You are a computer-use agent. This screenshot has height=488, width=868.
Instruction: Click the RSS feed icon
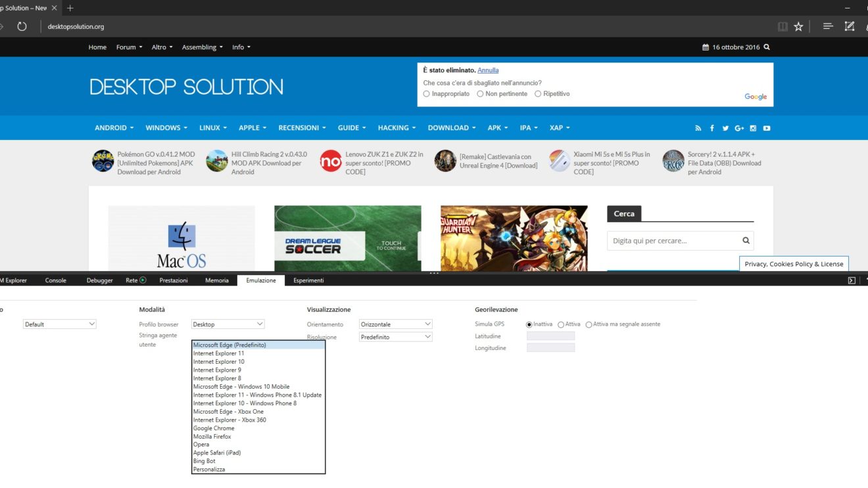(698, 128)
